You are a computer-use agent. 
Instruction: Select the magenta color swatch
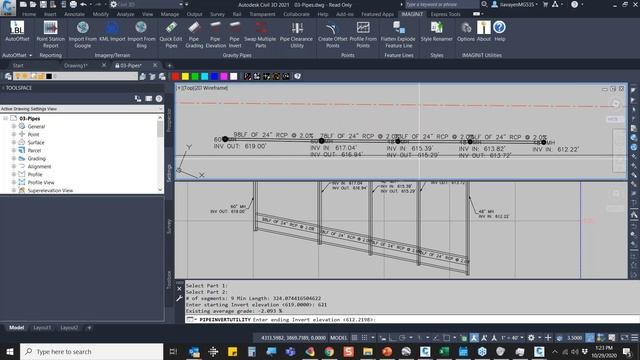pos(224,76)
